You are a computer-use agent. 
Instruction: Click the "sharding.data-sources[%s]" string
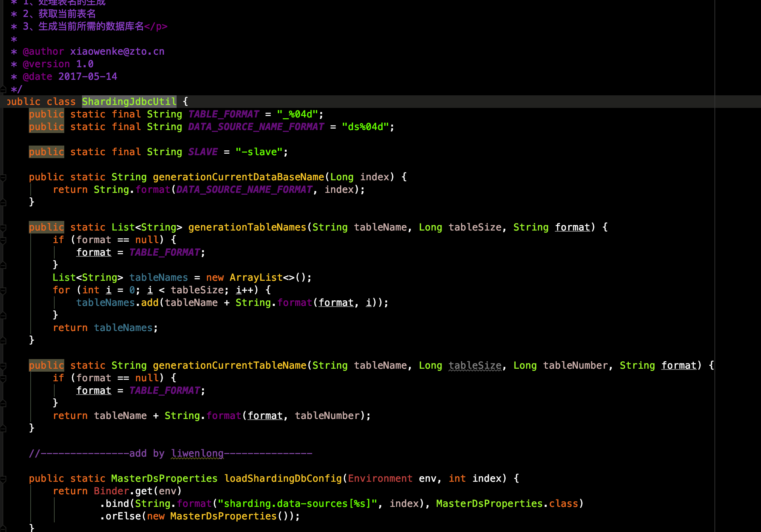297,504
